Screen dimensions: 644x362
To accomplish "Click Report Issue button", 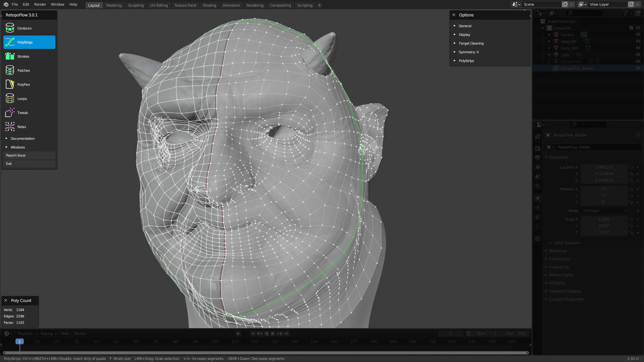I will pyautogui.click(x=29, y=155).
